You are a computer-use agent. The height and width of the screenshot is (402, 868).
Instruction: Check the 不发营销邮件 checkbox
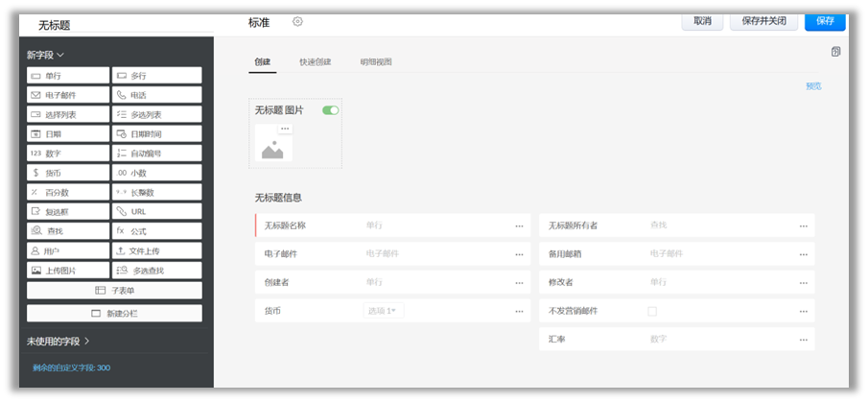tap(652, 311)
